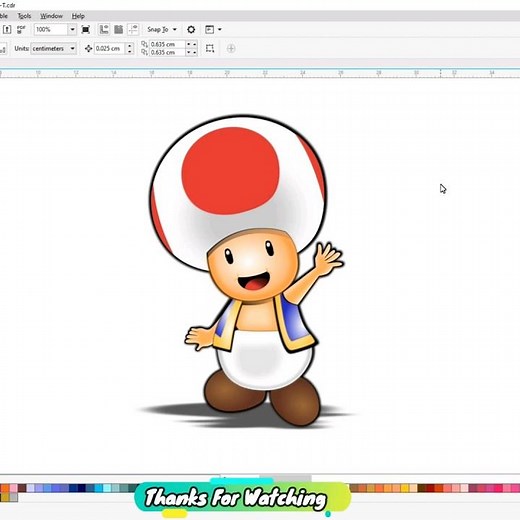The height and width of the screenshot is (520, 520).
Task: Click the Treat As Filled icon
Action: [x=210, y=48]
